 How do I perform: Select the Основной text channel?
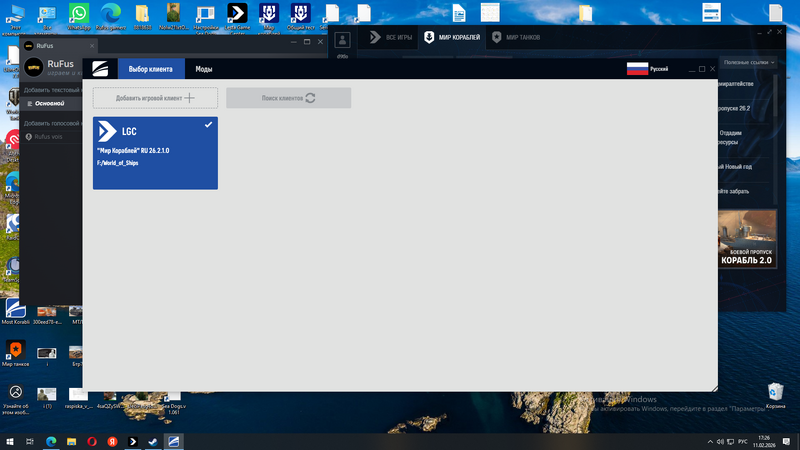click(50, 103)
